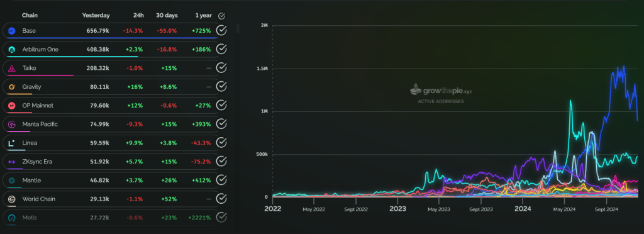Click the 2024 label on chart axis

523,209
